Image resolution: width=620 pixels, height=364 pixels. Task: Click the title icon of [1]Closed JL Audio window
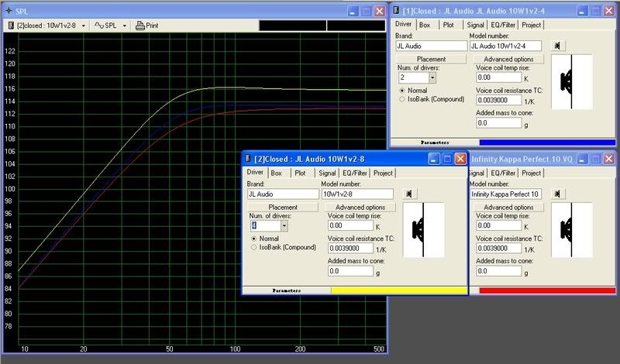point(396,10)
